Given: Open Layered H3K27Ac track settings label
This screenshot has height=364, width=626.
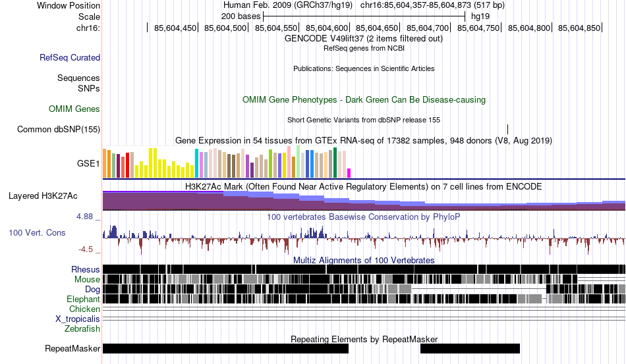Looking at the screenshot, I should [43, 195].
